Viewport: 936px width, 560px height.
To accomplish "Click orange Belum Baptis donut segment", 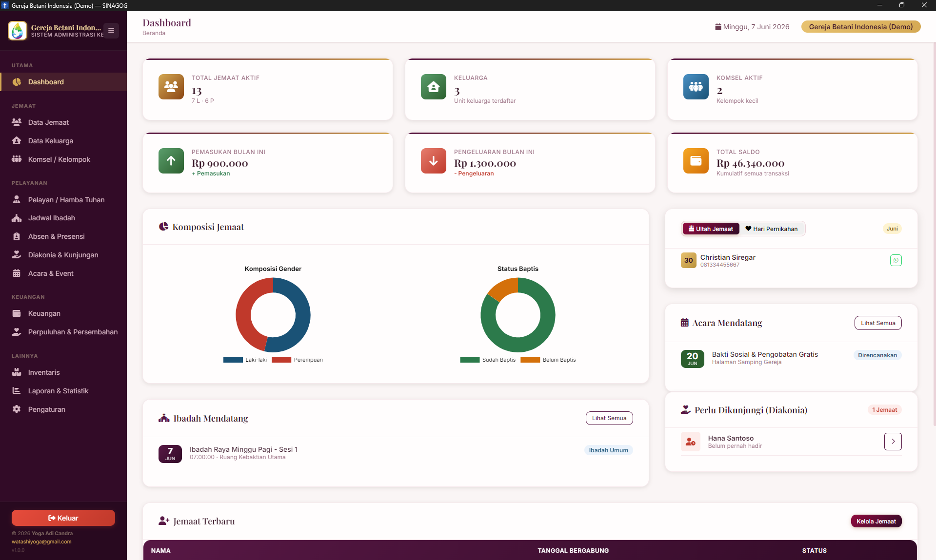I will [504, 288].
